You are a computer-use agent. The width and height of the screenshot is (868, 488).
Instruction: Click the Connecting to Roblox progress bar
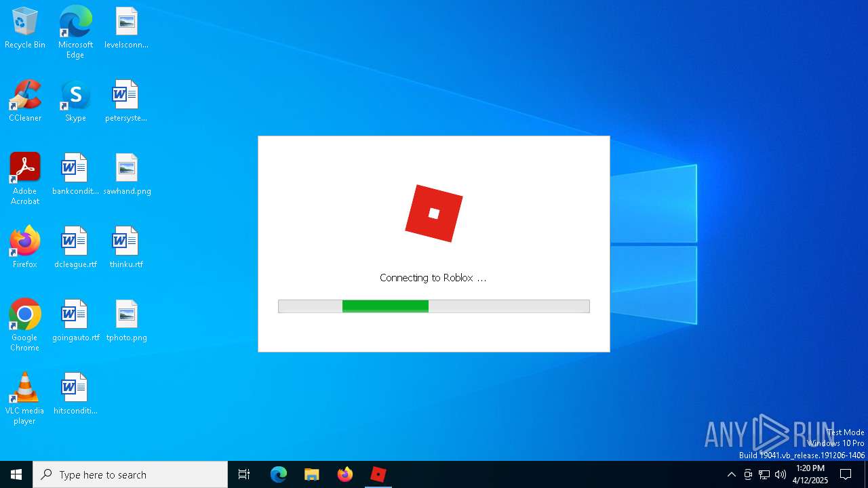tap(434, 306)
